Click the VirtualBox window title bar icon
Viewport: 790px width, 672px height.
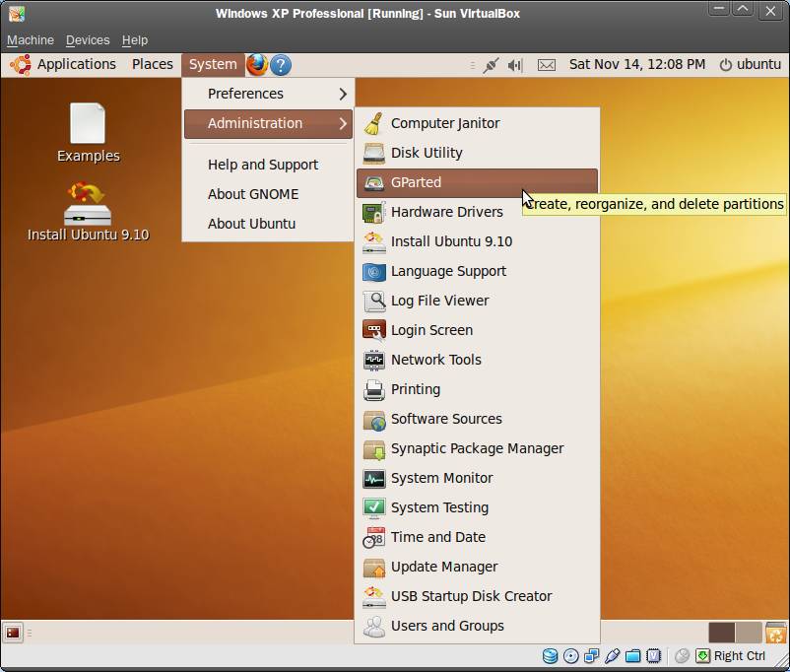click(16, 14)
